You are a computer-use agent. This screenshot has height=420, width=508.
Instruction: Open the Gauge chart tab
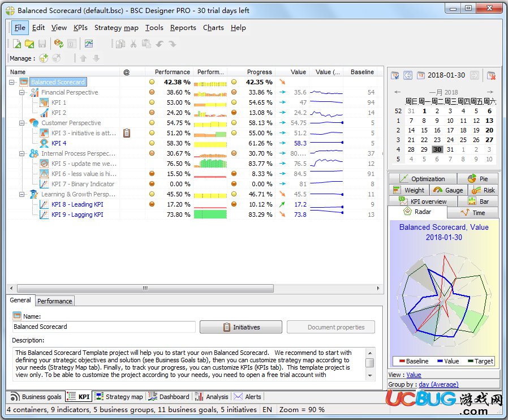[x=448, y=190]
